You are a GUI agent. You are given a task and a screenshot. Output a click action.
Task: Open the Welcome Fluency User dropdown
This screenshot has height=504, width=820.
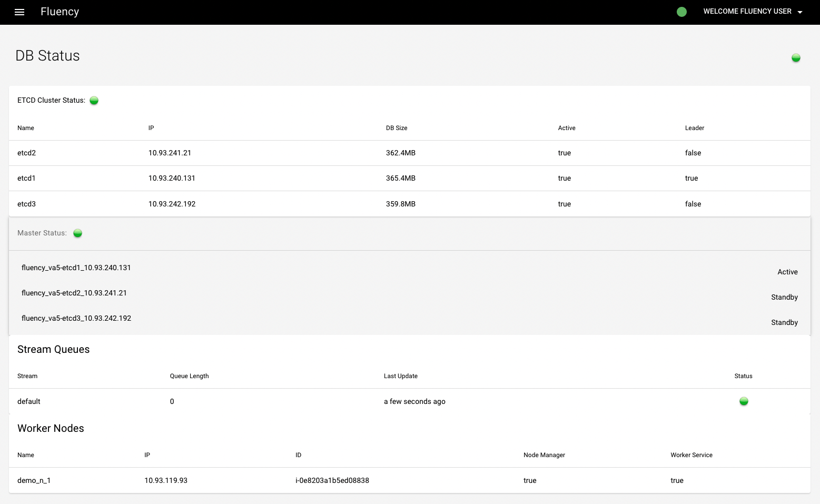coord(753,12)
